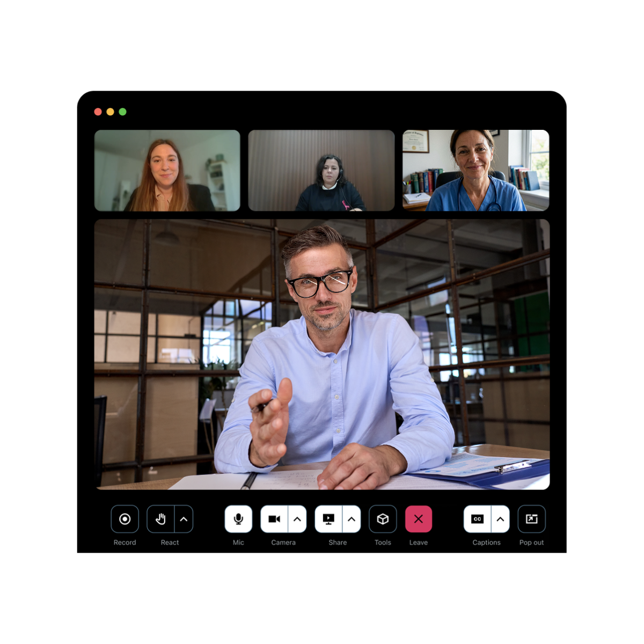Raise hand with the React icon
This screenshot has width=644, height=644.
coord(160,519)
